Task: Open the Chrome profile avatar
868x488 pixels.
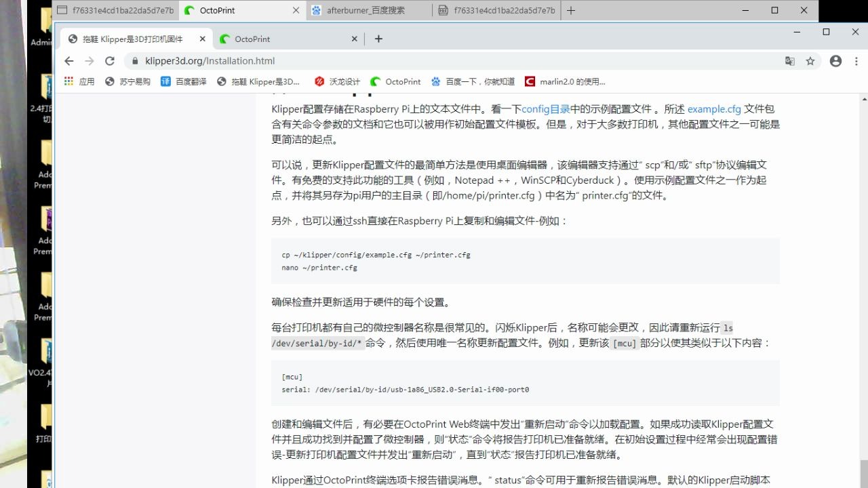Action: point(835,61)
